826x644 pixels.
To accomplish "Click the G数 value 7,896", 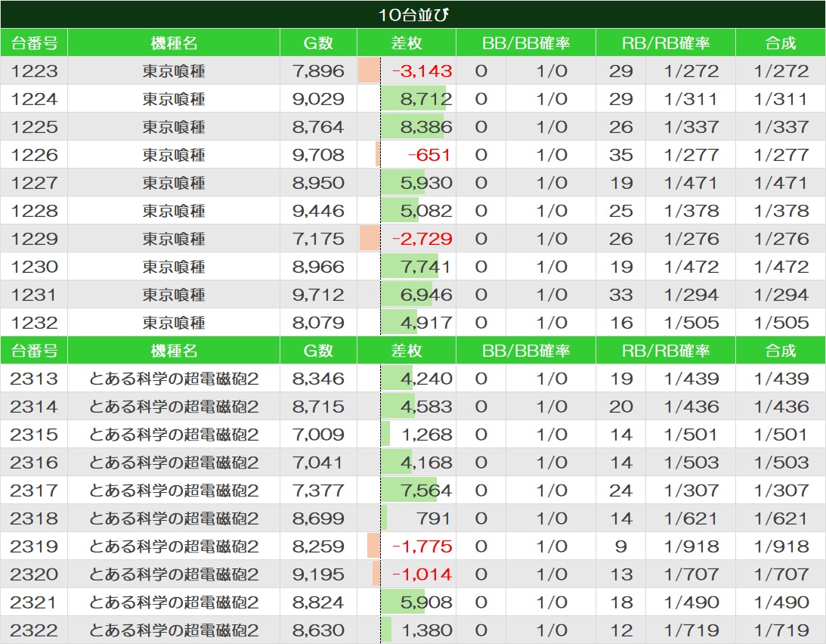I will pyautogui.click(x=318, y=70).
